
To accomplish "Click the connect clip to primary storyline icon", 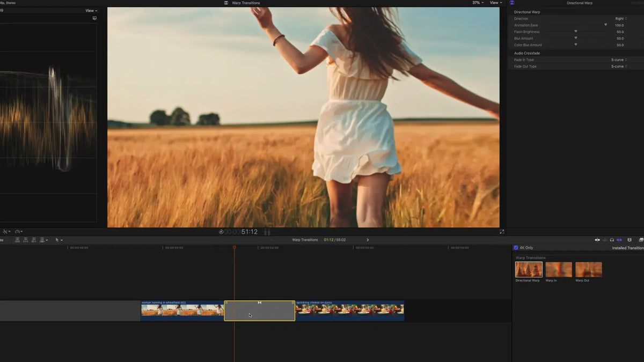I will click(x=18, y=240).
